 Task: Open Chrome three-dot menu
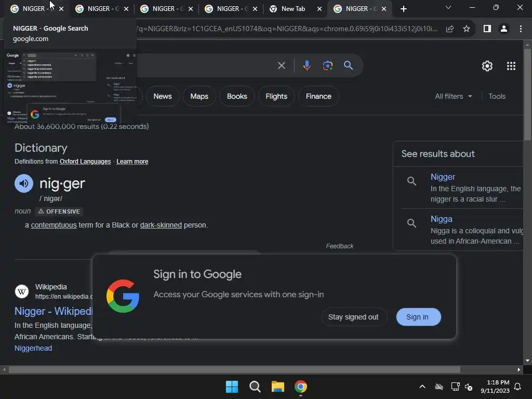(x=521, y=29)
